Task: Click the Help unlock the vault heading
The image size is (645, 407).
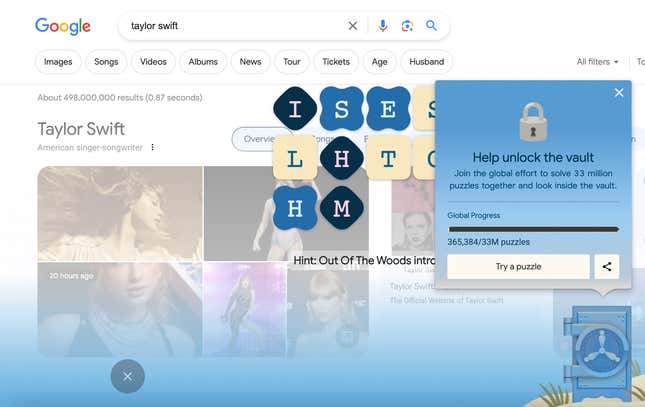Action: point(533,157)
